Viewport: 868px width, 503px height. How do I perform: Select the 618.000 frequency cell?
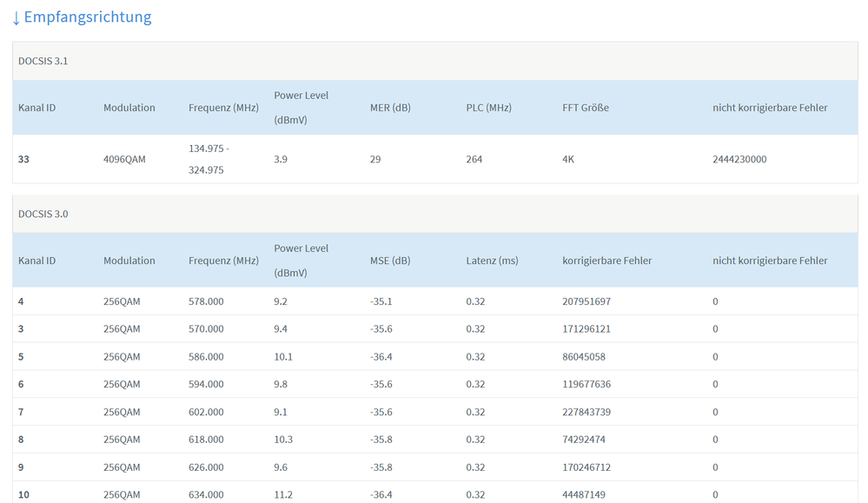(206, 440)
